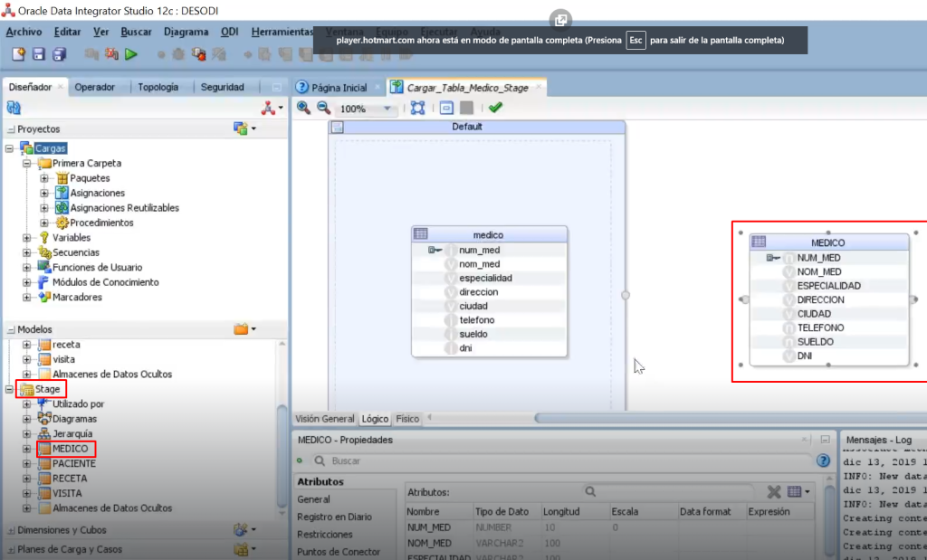Expand the Variables node

point(26,237)
